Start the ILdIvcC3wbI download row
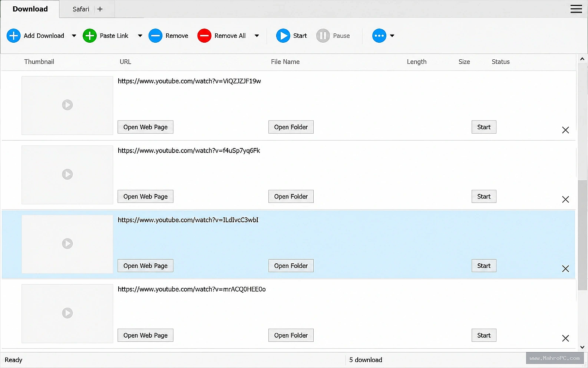The width and height of the screenshot is (588, 368). tap(484, 266)
